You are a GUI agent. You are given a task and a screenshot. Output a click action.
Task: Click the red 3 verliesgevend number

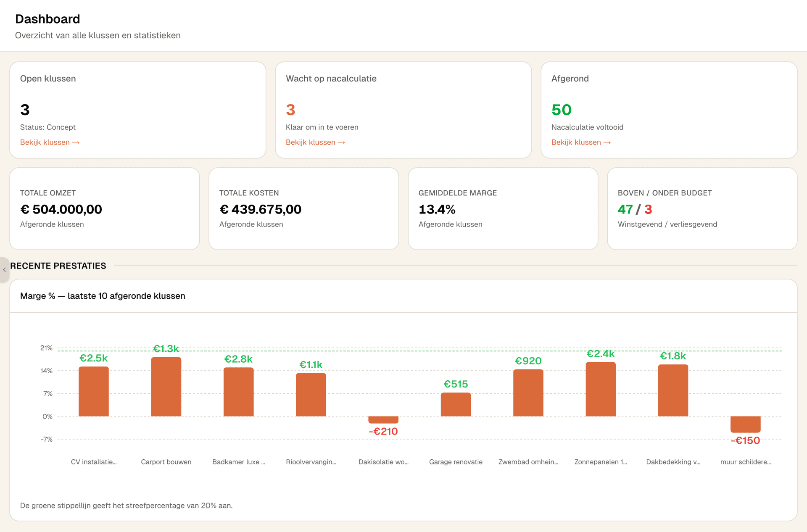[648, 209]
